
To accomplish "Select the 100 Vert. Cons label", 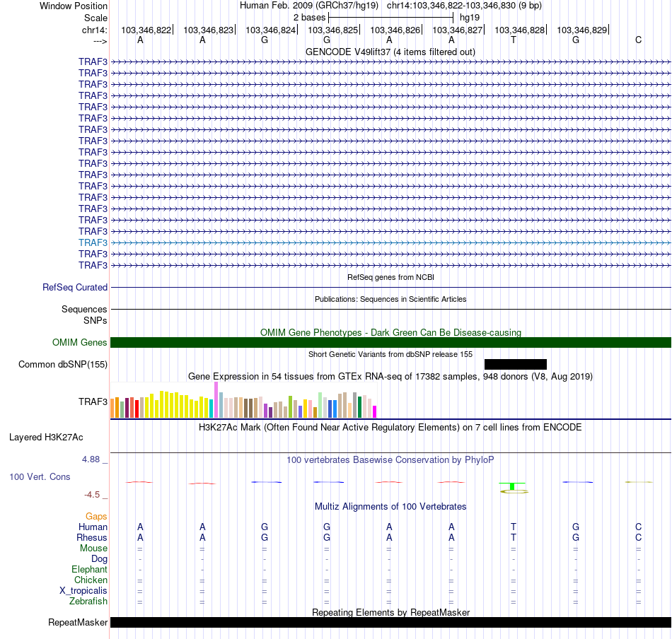I will pyautogui.click(x=40, y=477).
